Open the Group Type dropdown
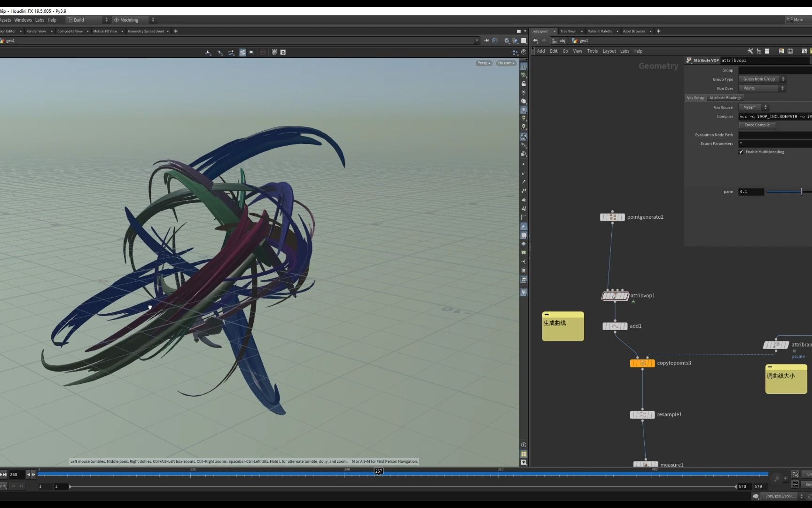The height and width of the screenshot is (508, 812). pos(762,79)
